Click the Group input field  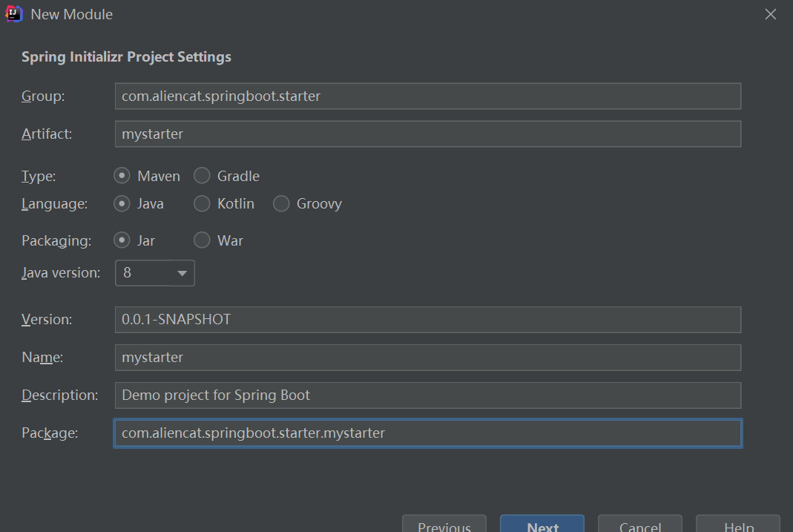(x=428, y=96)
